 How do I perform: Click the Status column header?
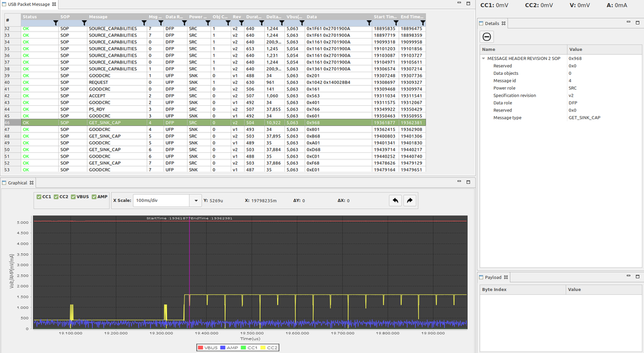point(39,17)
